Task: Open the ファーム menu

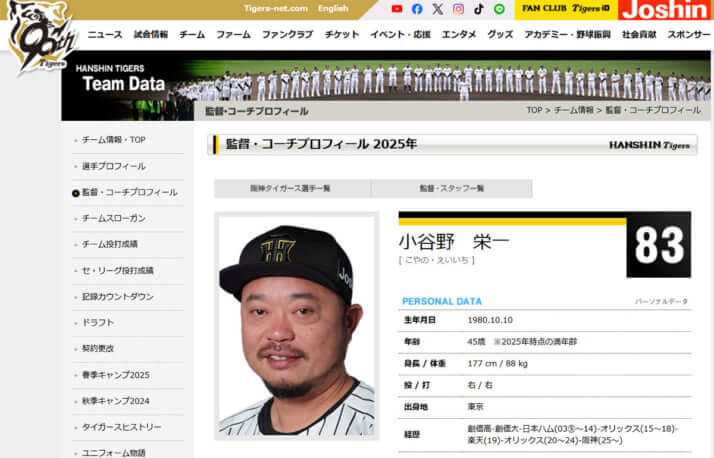Action: (x=233, y=35)
